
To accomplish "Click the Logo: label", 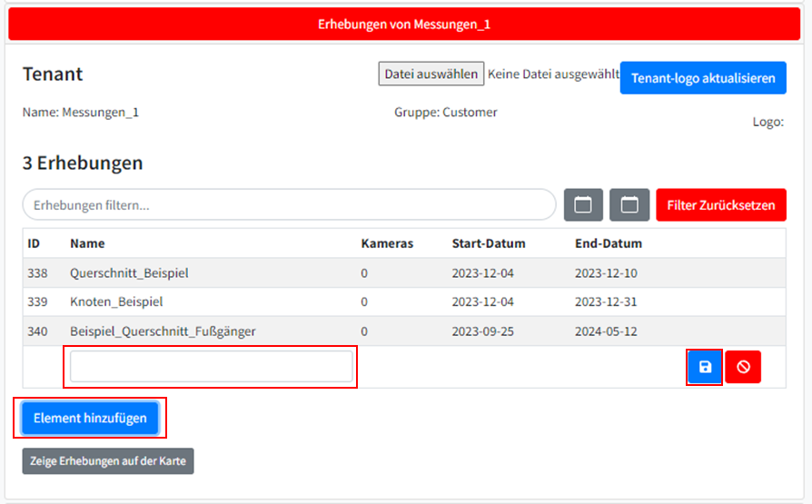I will pyautogui.click(x=768, y=123).
